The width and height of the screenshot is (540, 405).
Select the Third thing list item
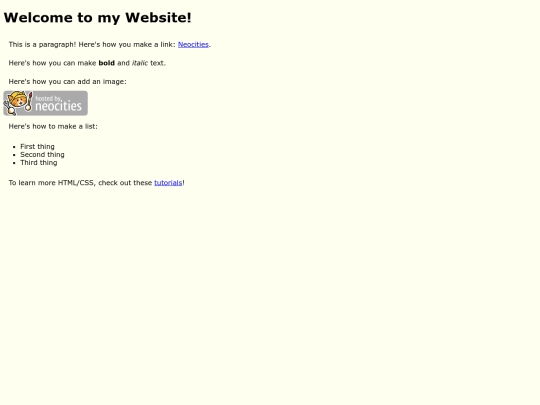pos(39,163)
